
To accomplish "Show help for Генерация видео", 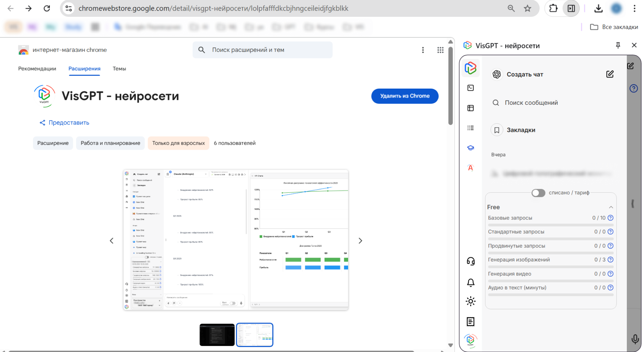I will [x=610, y=274].
